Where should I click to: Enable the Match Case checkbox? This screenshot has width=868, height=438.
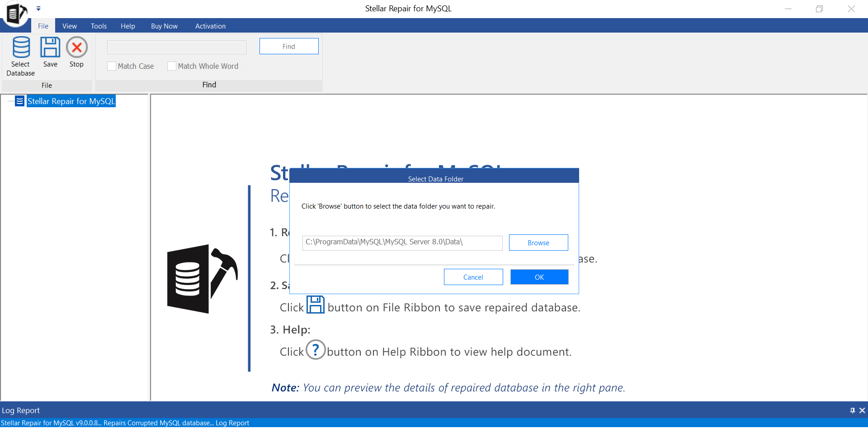click(112, 66)
